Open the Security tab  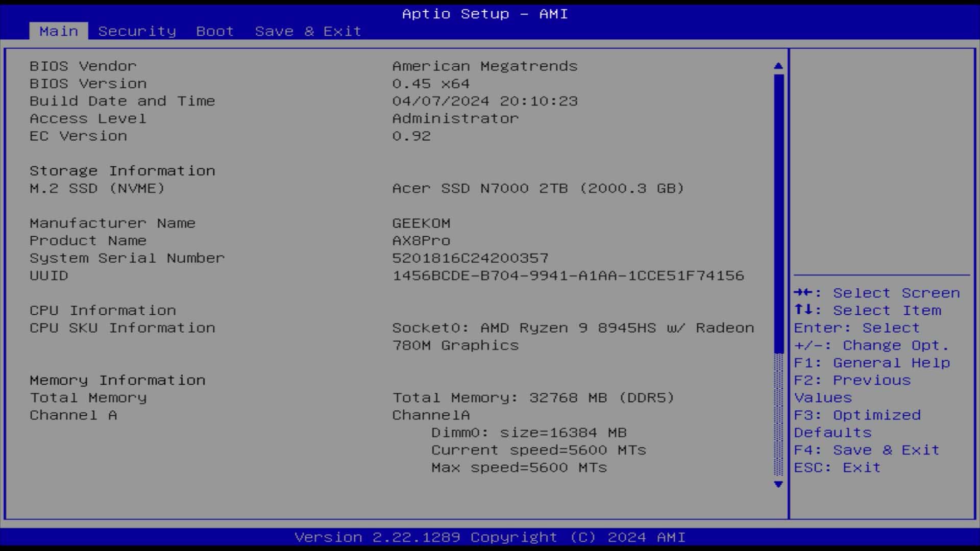click(x=137, y=31)
